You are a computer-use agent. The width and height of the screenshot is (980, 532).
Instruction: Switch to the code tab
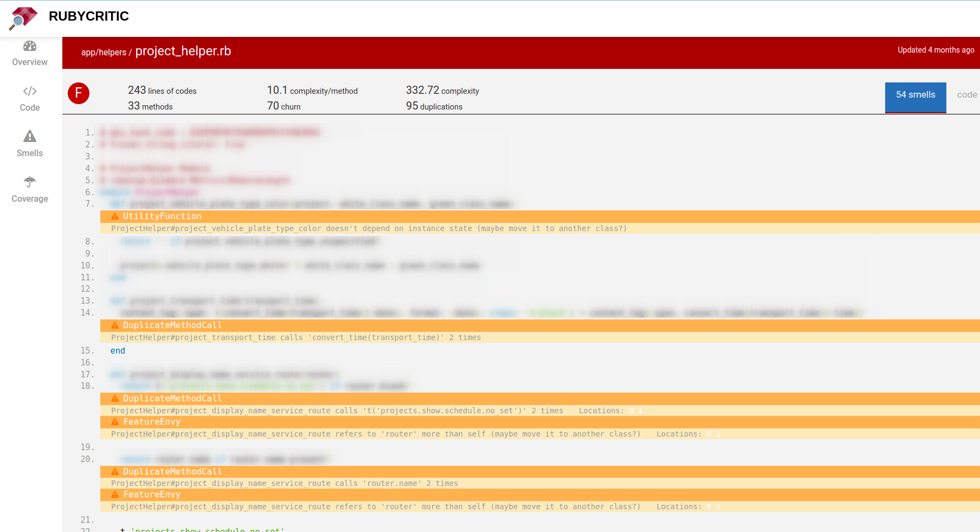966,95
